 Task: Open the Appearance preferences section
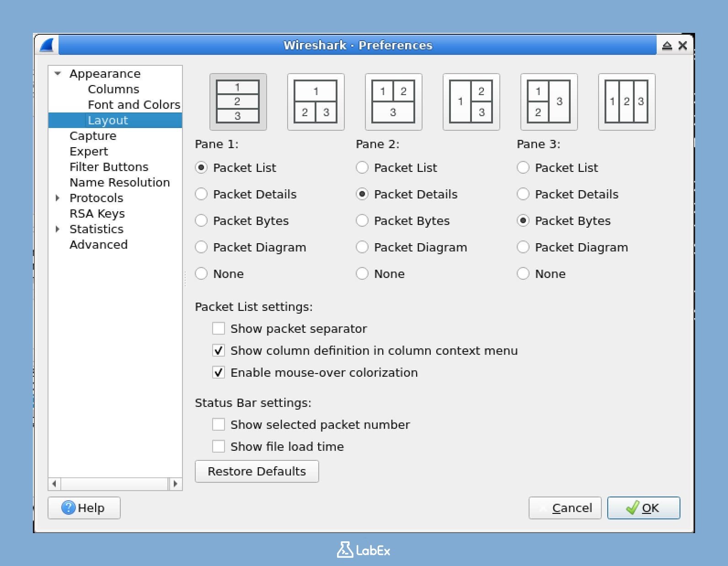(105, 74)
